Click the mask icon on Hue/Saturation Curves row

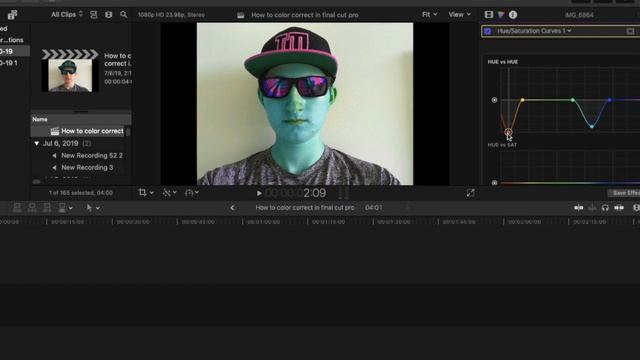click(630, 31)
